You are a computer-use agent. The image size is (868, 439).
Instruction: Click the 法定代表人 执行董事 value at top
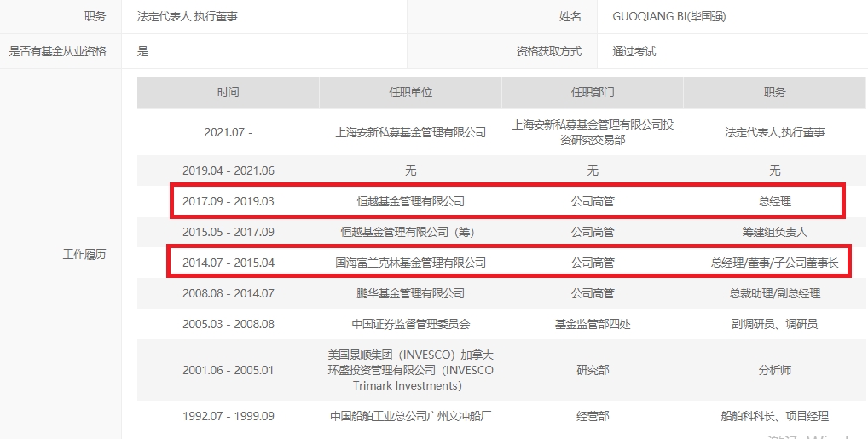[187, 16]
